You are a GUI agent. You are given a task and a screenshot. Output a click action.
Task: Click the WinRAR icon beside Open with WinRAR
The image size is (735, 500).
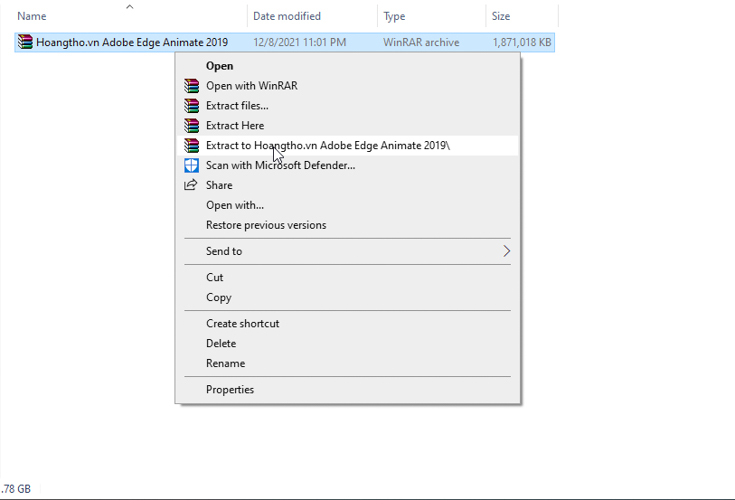point(191,86)
